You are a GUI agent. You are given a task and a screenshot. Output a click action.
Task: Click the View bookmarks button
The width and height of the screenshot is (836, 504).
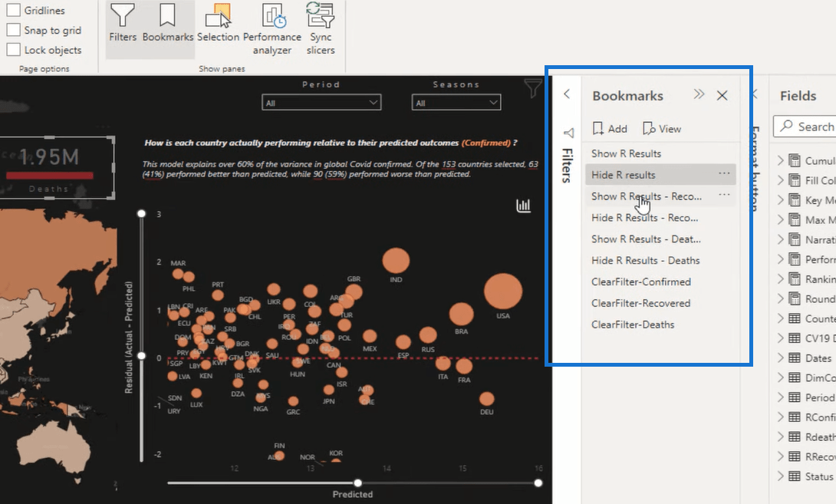click(x=662, y=129)
